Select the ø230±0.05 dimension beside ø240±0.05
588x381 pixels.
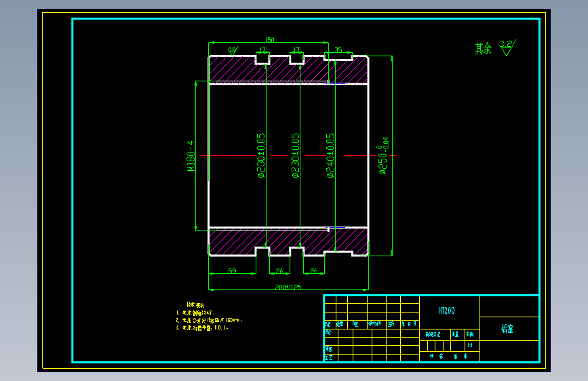pos(296,155)
